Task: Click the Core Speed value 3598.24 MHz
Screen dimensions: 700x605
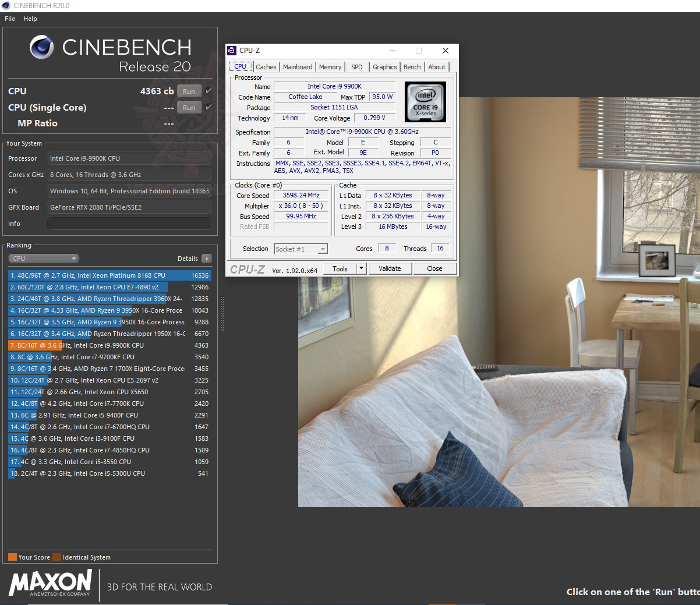Action: [301, 196]
